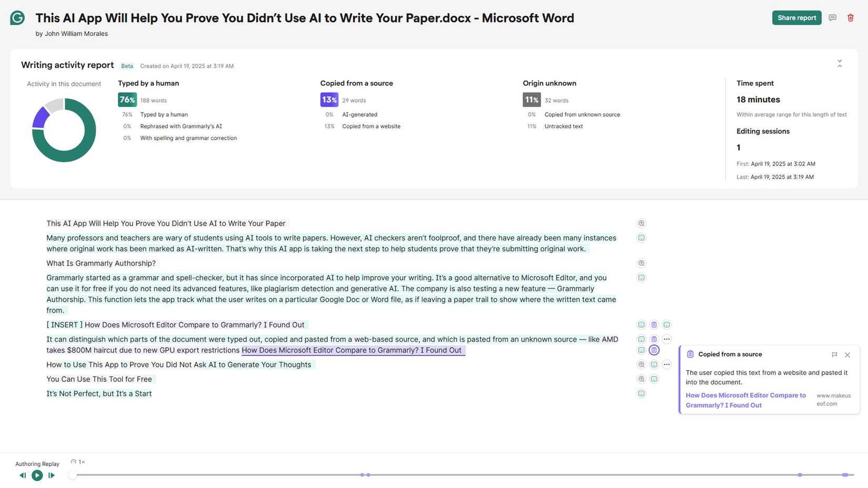Close the Copied from a source popup
868x488 pixels.
[847, 355]
